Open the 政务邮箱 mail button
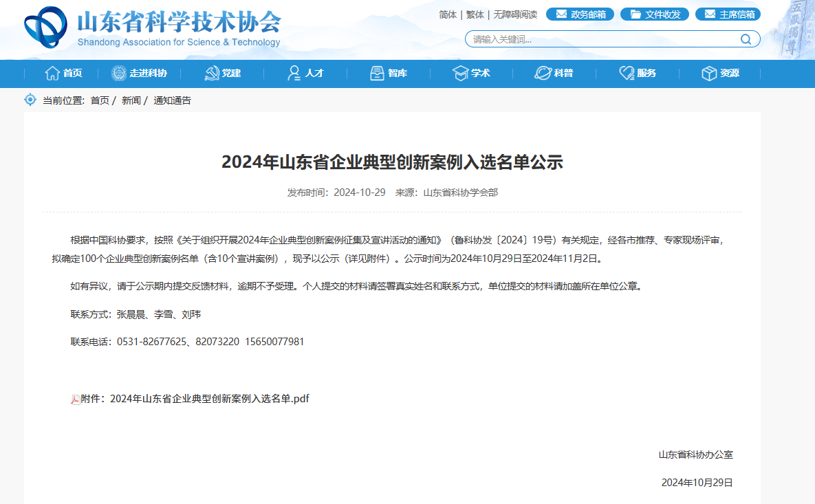 point(580,14)
